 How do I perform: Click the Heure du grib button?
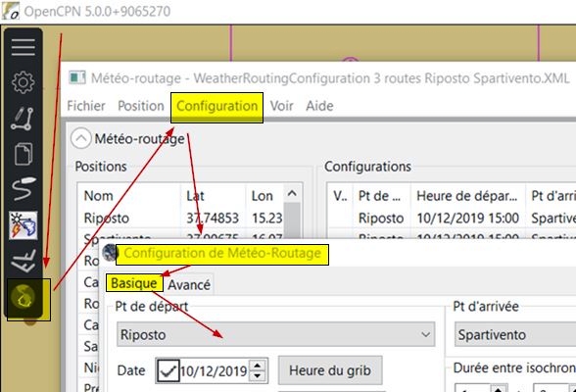[330, 370]
